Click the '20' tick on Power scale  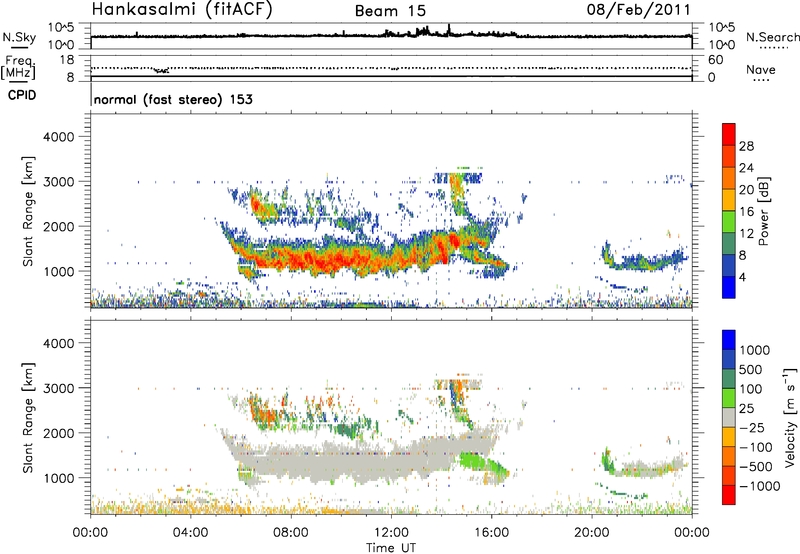(746, 190)
